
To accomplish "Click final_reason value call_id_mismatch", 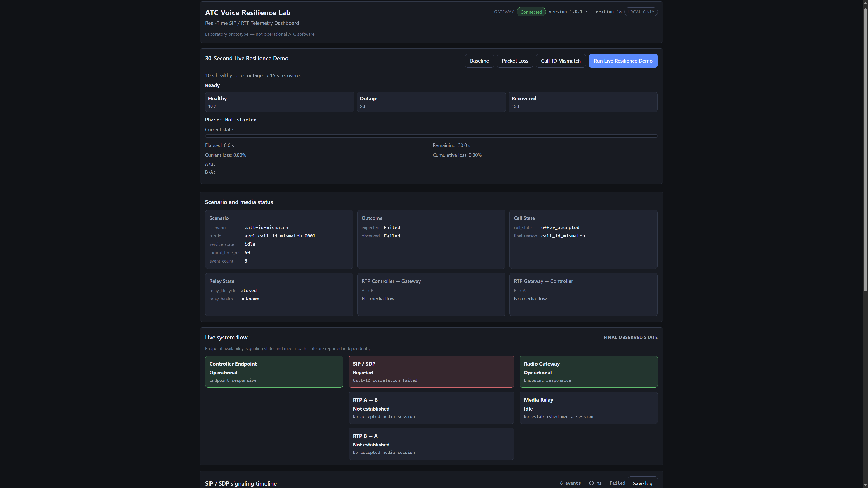I will point(563,236).
